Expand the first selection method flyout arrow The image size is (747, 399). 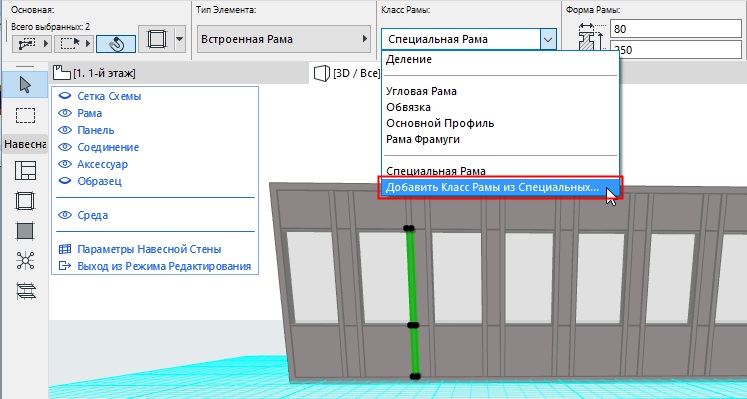pos(46,44)
